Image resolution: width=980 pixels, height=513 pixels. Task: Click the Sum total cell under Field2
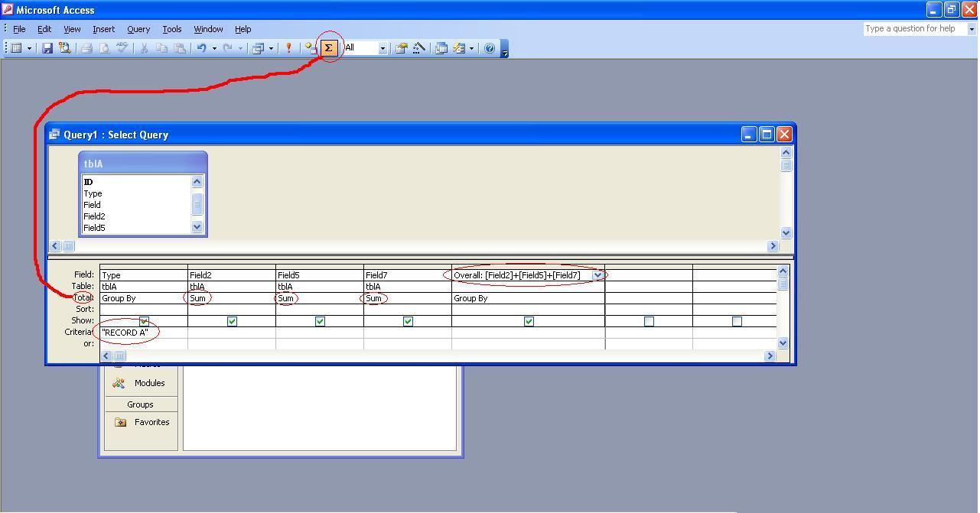pyautogui.click(x=232, y=298)
